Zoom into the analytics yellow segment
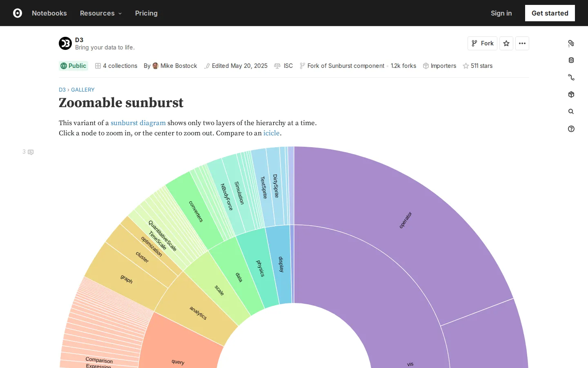Viewport: 588px width, 368px height. (x=198, y=313)
